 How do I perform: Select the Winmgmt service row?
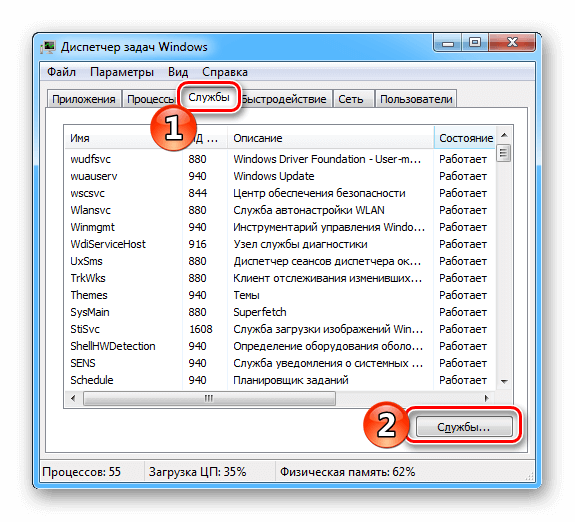(x=281, y=227)
